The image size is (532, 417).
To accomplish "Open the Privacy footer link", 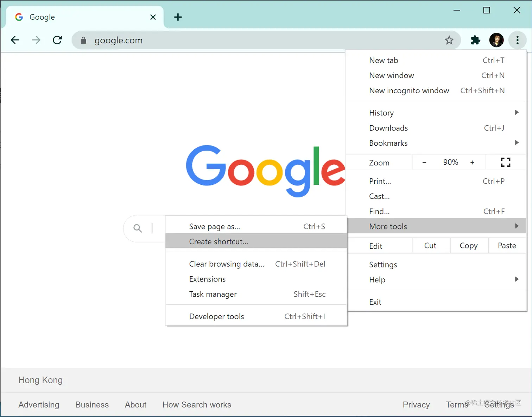I will click(x=416, y=405).
